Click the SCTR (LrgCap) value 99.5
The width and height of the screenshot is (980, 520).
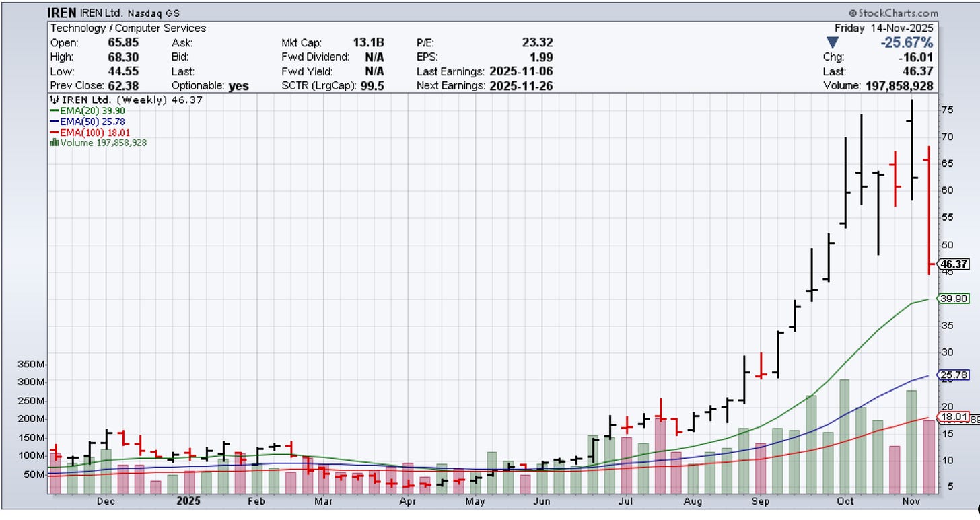[x=372, y=86]
